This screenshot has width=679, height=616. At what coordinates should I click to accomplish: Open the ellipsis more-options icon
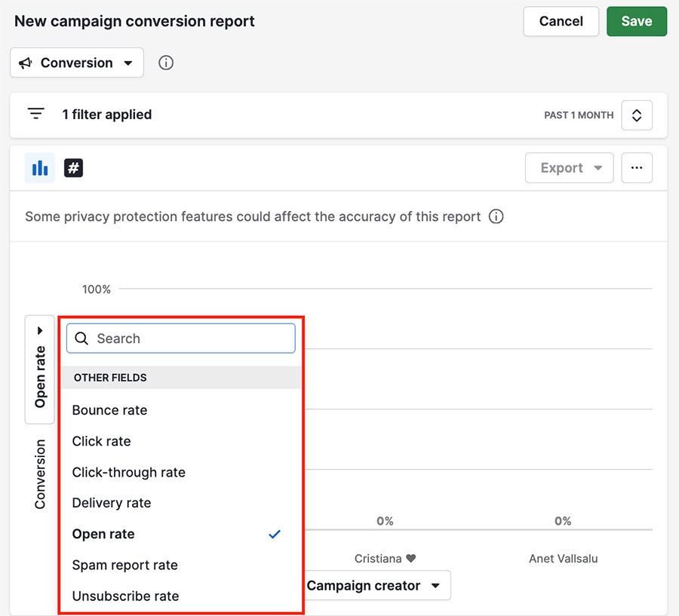[637, 167]
